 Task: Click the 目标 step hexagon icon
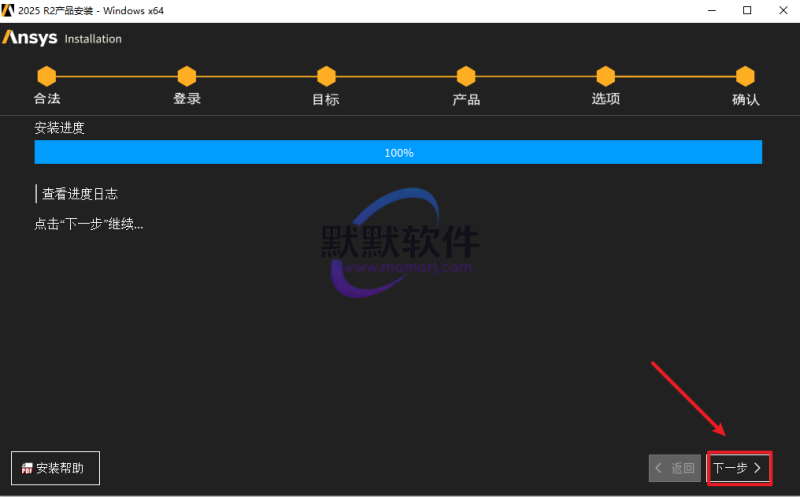click(325, 76)
